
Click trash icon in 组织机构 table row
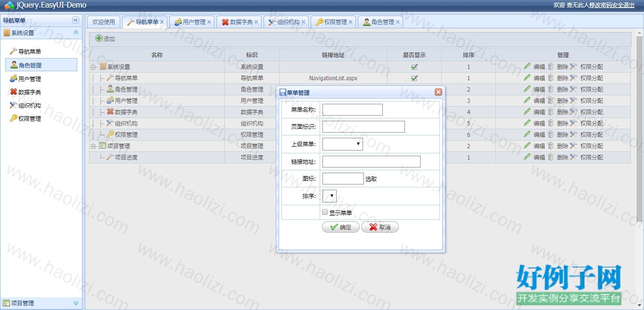(551, 123)
